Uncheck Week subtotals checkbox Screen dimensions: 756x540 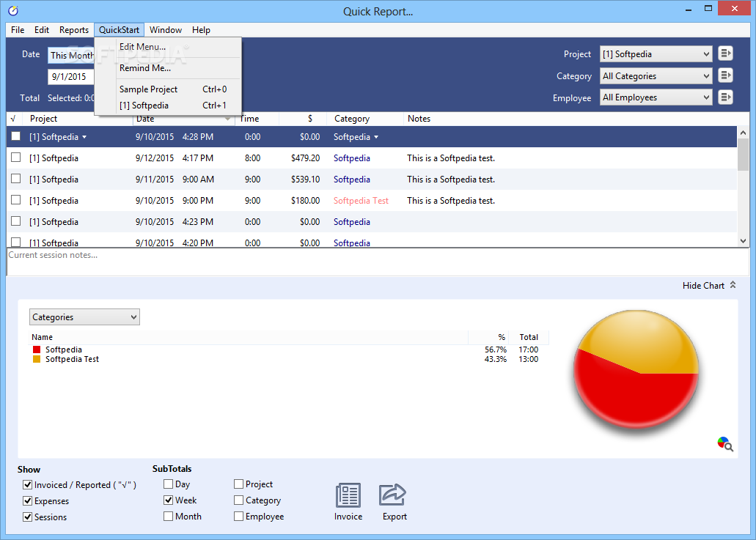[168, 500]
